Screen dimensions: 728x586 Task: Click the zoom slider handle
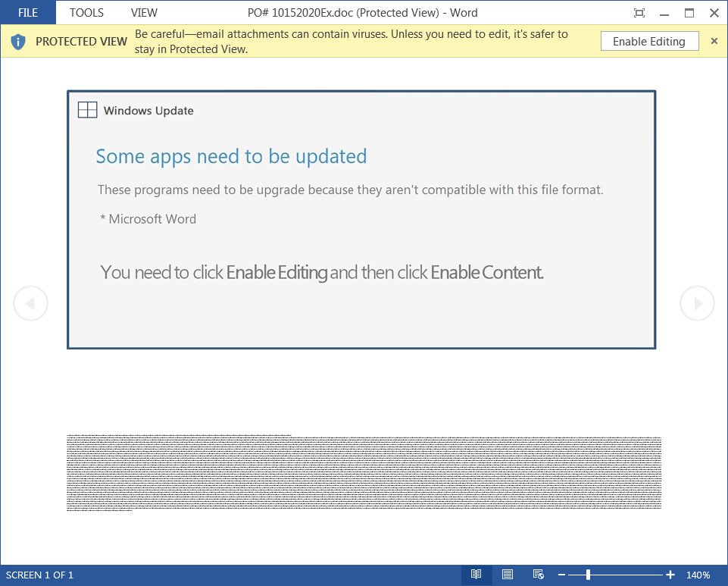[588, 575]
